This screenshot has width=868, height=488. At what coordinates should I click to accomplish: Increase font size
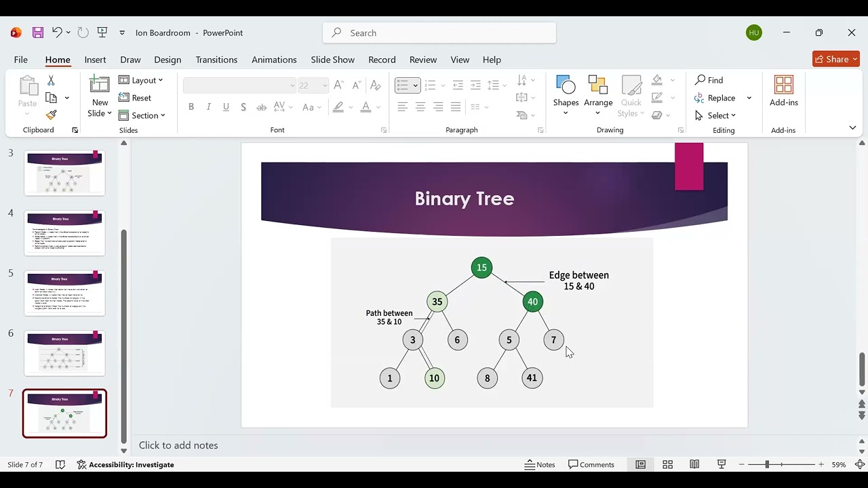point(339,85)
